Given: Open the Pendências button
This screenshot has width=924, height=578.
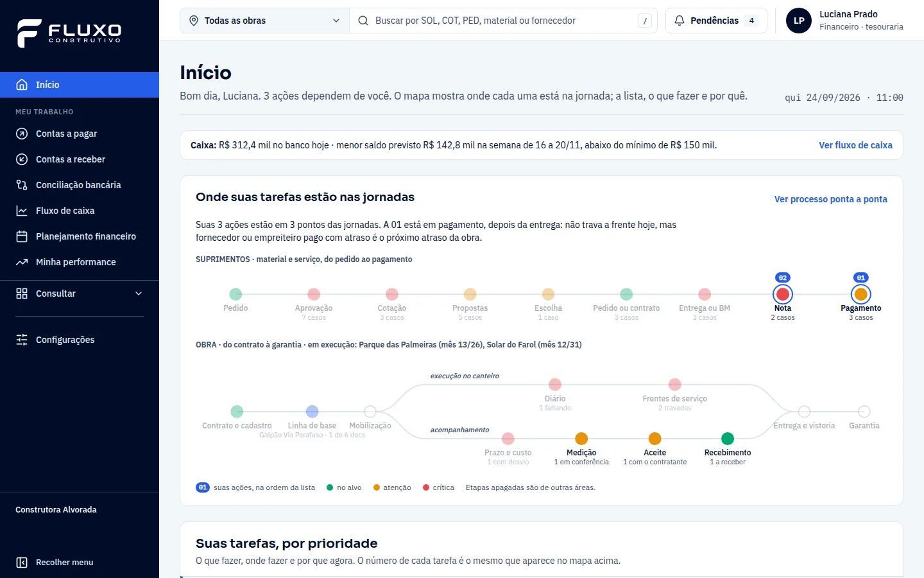Looking at the screenshot, I should click(x=716, y=21).
